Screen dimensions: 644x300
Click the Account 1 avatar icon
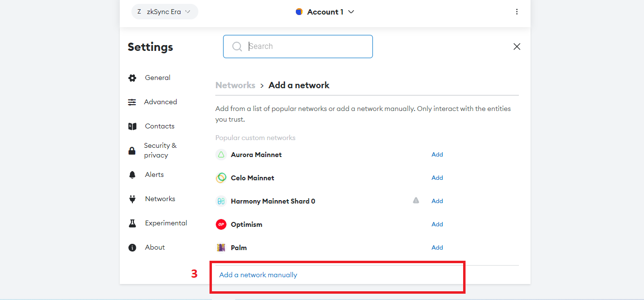299,12
